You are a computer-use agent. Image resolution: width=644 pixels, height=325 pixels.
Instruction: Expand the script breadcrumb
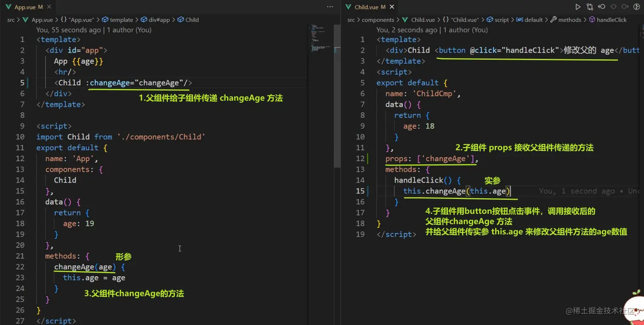click(x=497, y=20)
